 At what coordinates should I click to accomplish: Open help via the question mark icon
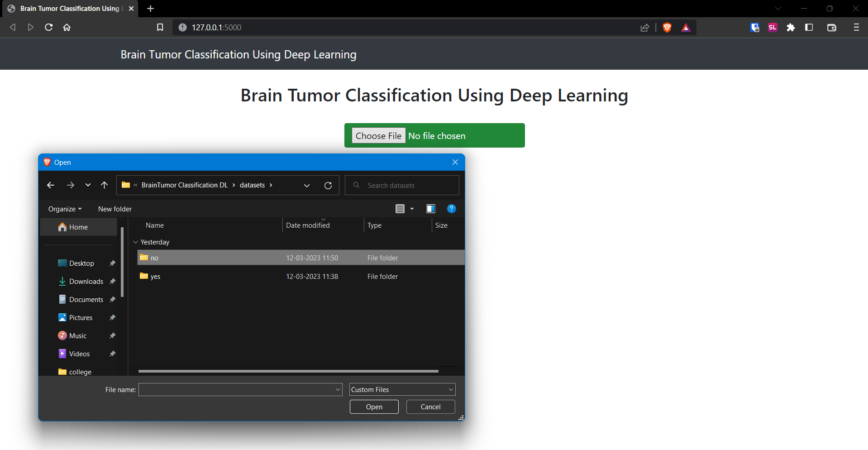tap(451, 209)
